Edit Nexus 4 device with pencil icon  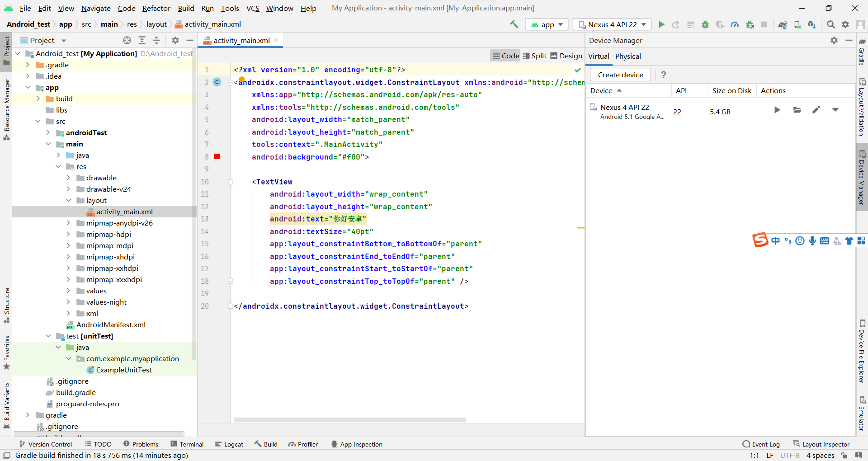click(x=816, y=110)
